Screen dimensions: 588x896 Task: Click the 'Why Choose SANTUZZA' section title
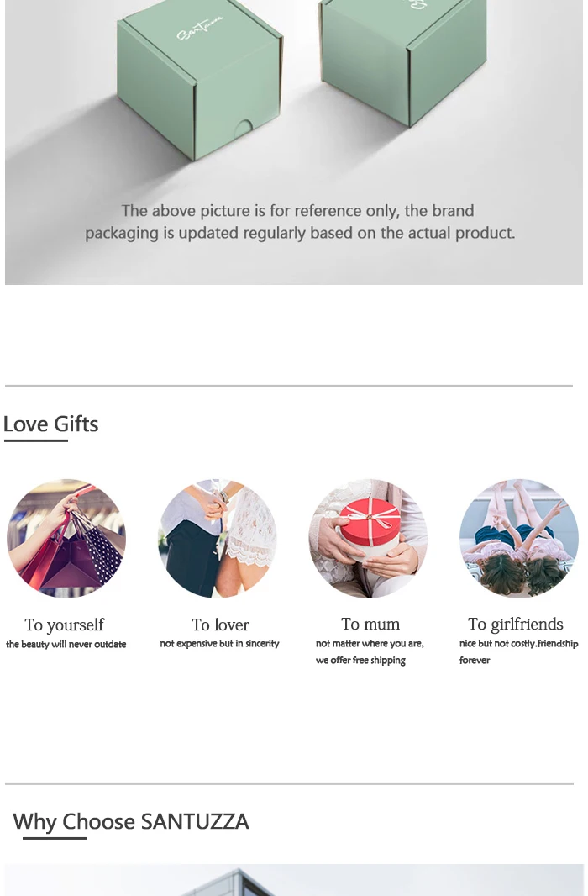(131, 822)
